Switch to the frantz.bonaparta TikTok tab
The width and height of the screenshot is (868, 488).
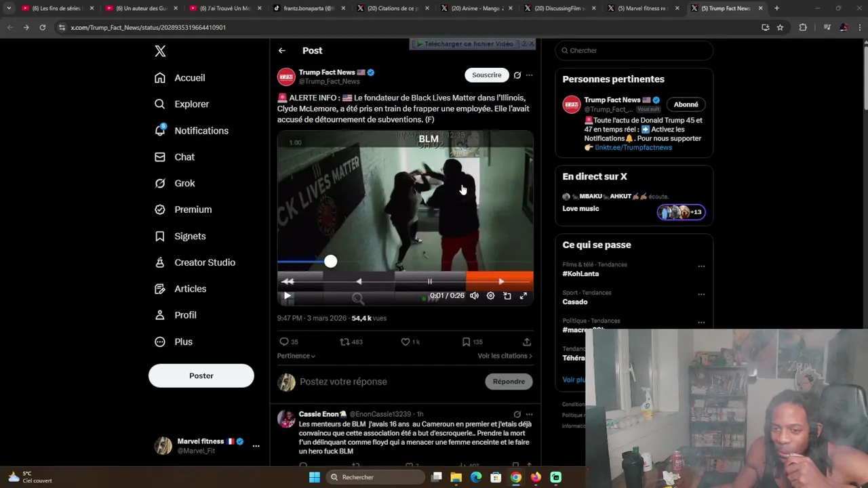click(x=309, y=8)
